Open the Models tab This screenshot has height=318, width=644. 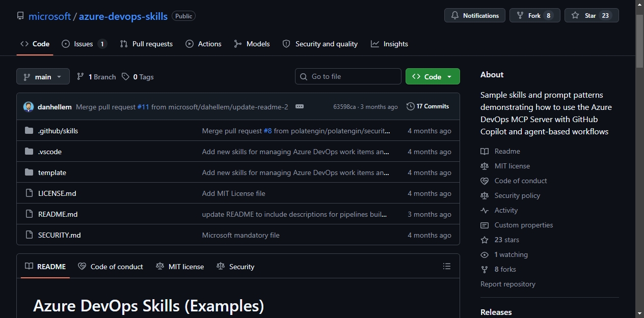252,44
